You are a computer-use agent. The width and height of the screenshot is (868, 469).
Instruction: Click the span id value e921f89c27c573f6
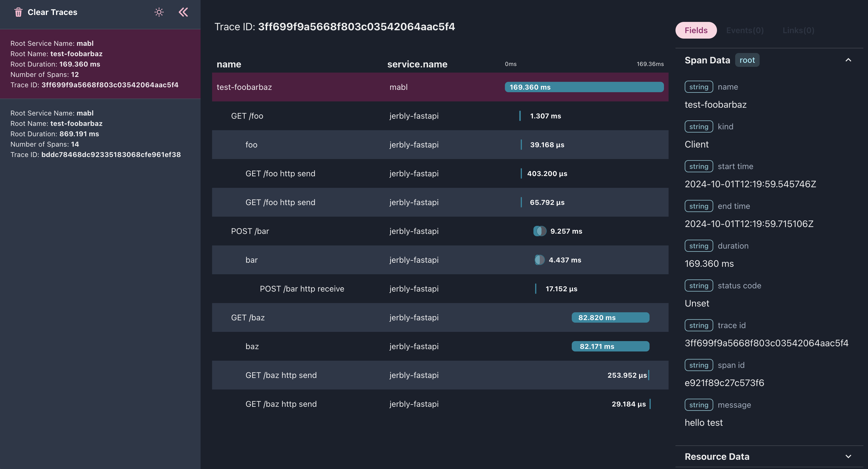coord(724,383)
